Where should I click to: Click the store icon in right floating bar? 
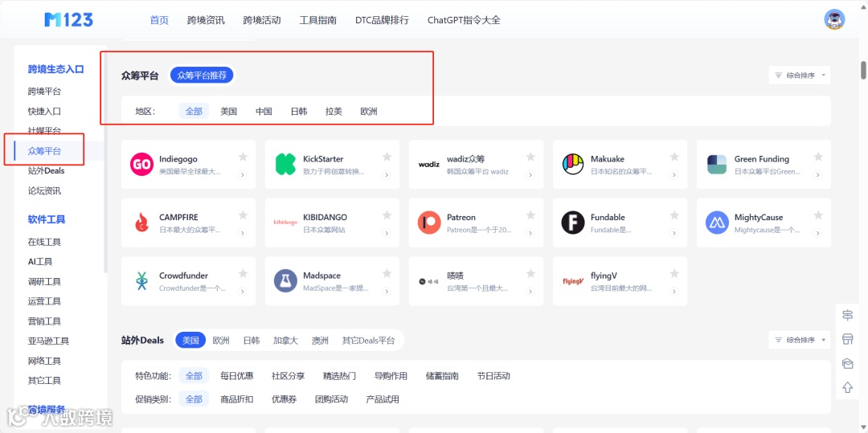coord(848,339)
